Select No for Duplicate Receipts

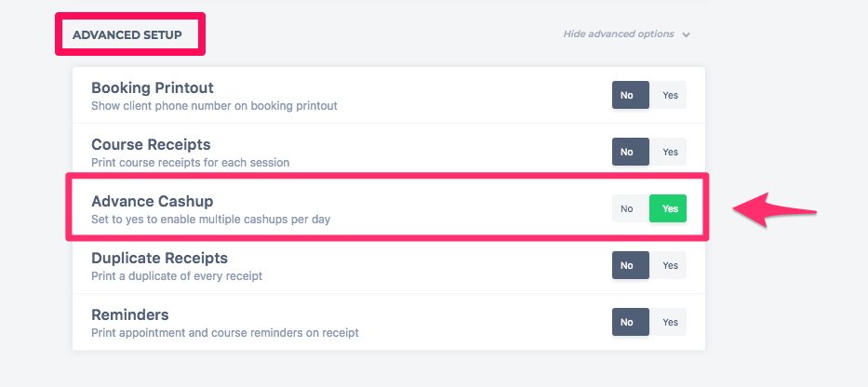(x=630, y=265)
